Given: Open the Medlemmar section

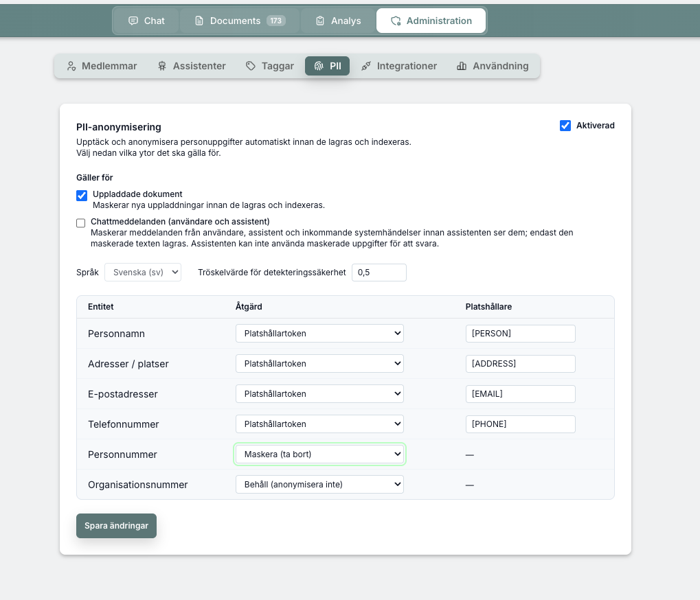Looking at the screenshot, I should tap(102, 66).
